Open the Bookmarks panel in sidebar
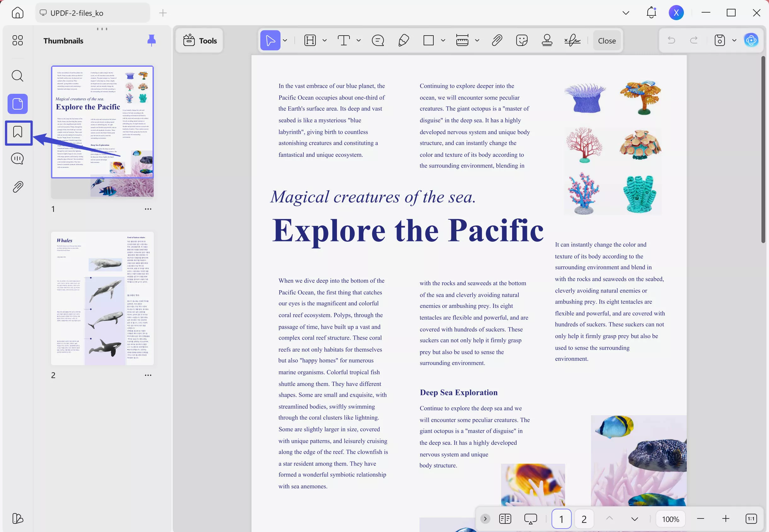769x532 pixels. [18, 132]
